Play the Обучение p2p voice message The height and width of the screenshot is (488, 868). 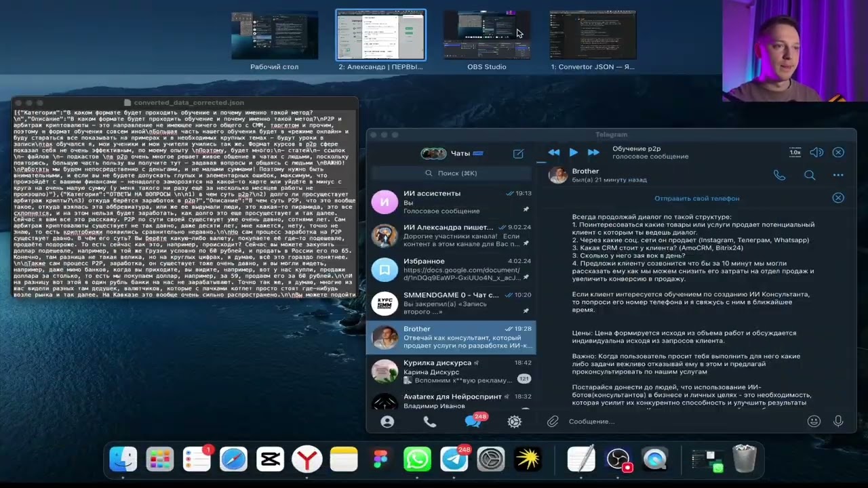coord(574,152)
